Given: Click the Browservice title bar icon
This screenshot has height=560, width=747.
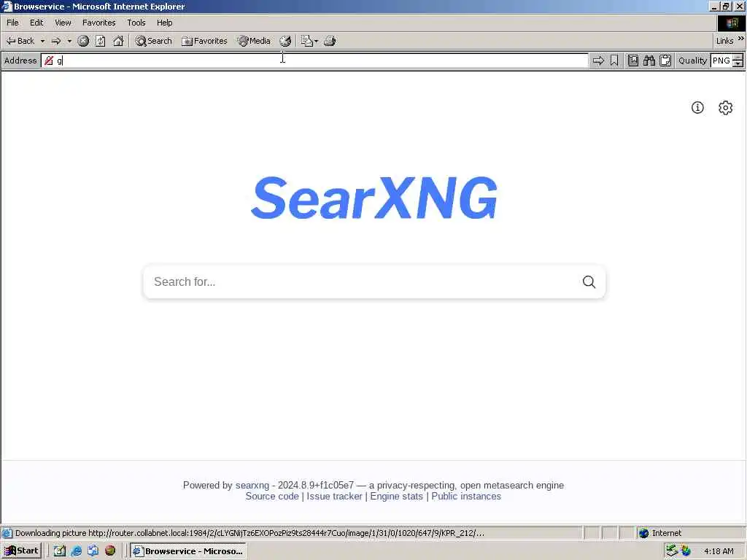Looking at the screenshot, I should pyautogui.click(x=7, y=6).
